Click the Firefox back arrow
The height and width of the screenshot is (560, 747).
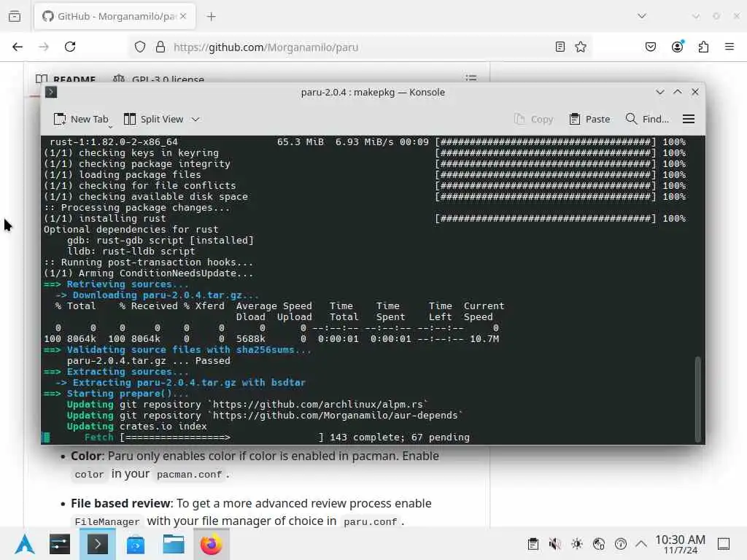[18, 47]
